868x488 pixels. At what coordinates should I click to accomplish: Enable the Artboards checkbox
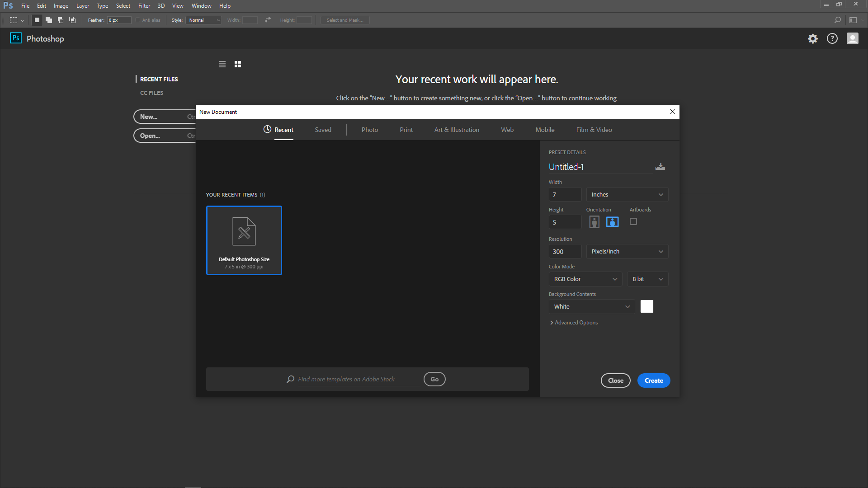[633, 221]
